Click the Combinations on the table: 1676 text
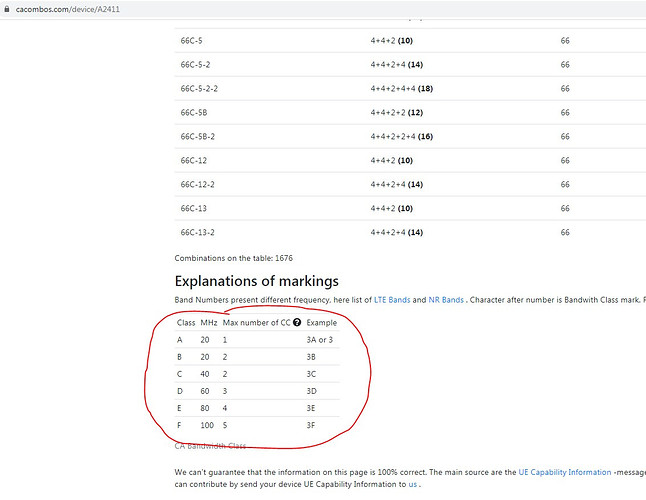 (234, 258)
